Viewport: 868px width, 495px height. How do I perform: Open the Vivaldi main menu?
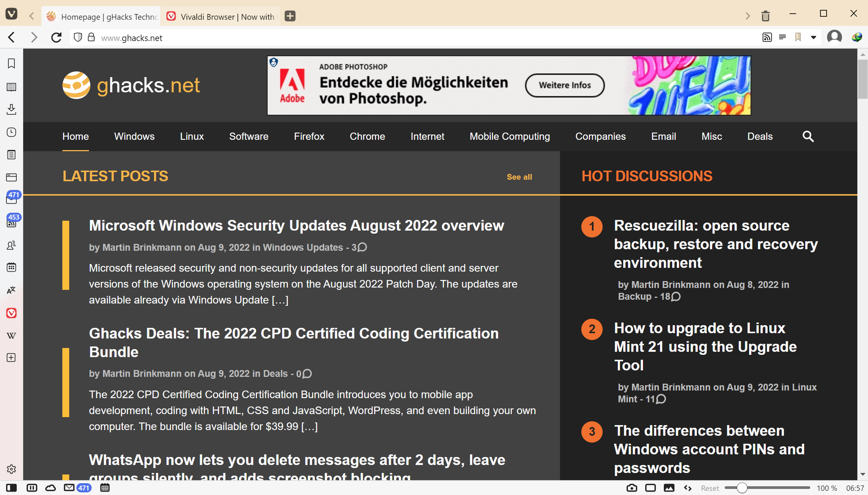point(11,14)
